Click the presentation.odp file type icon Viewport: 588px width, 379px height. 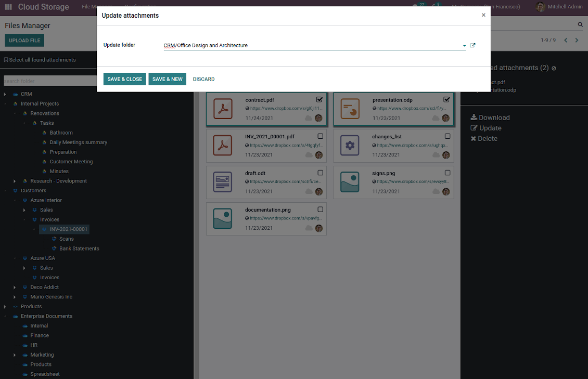click(350, 109)
